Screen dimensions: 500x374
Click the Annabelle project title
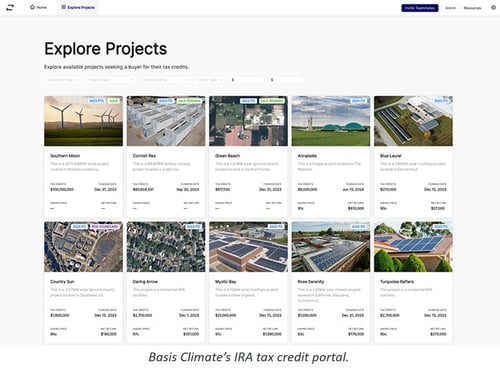pyautogui.click(x=307, y=156)
